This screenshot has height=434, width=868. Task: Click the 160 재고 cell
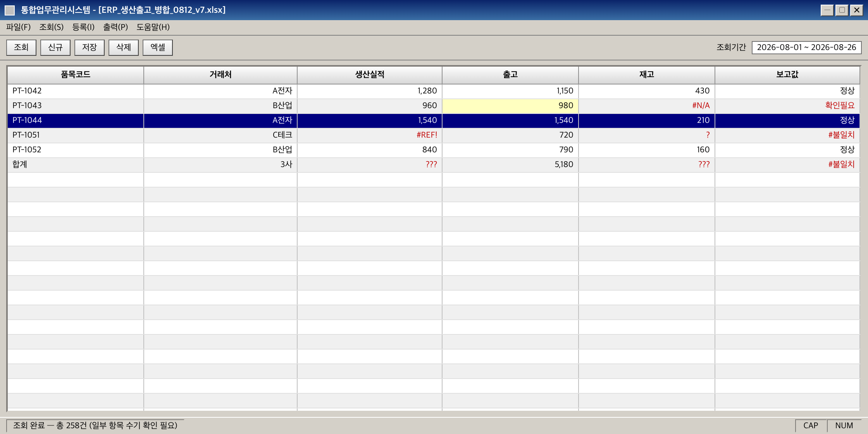pyautogui.click(x=647, y=150)
